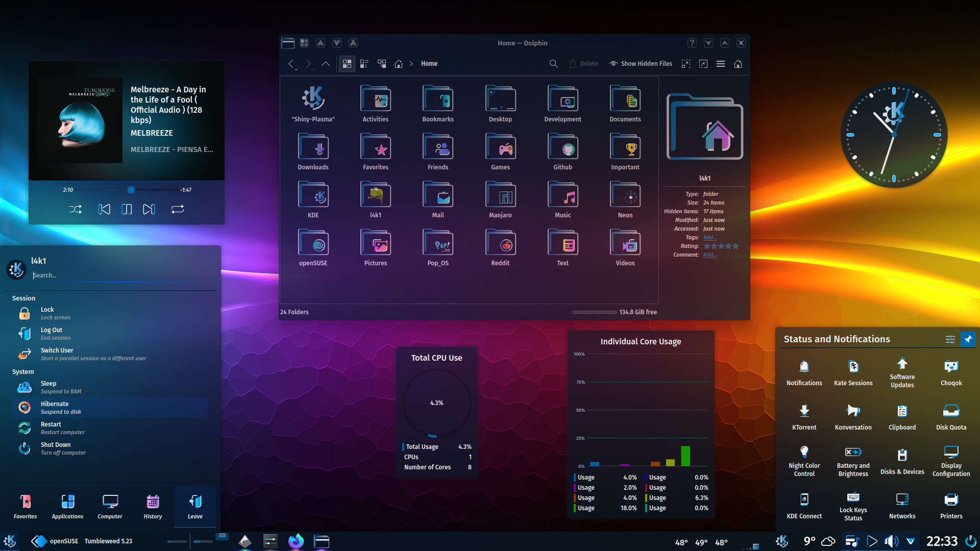Open the volume icon in taskbar
The image size is (980, 551).
coord(891,541)
